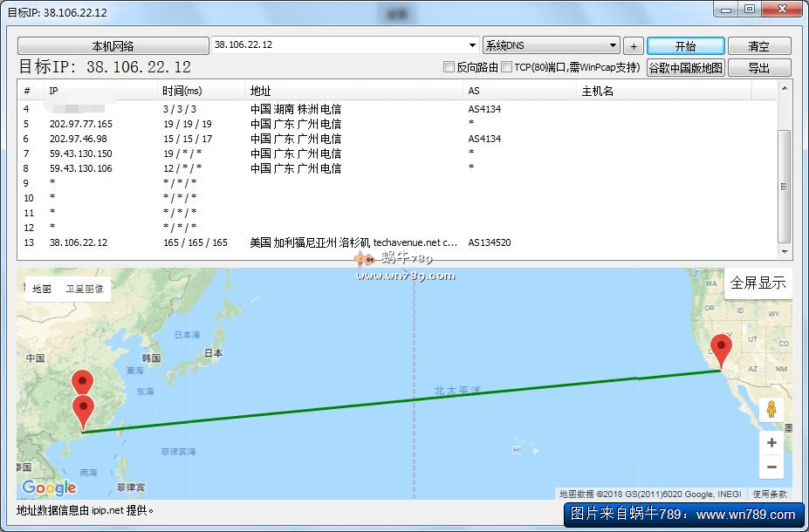Click the Street View pegman icon on the map

[x=771, y=408]
